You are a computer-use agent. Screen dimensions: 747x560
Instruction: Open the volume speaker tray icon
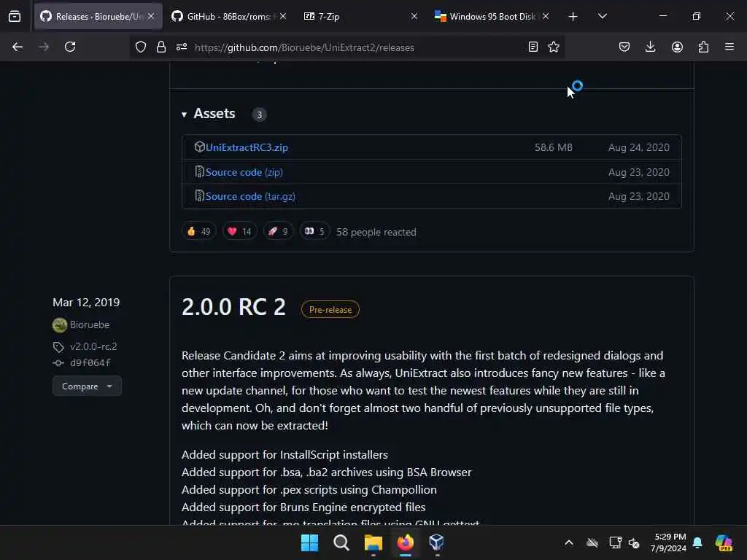634,542
